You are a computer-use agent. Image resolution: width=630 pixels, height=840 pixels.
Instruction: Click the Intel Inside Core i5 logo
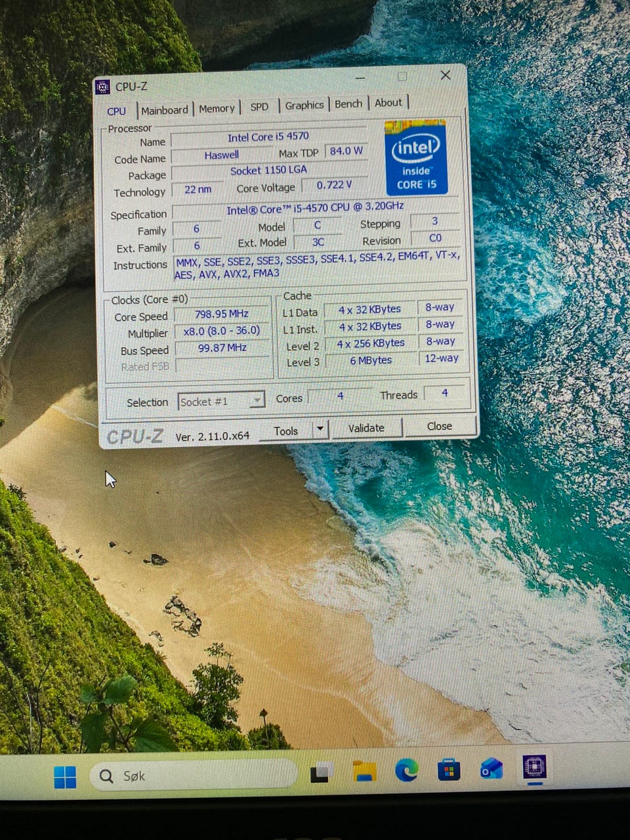click(x=416, y=157)
